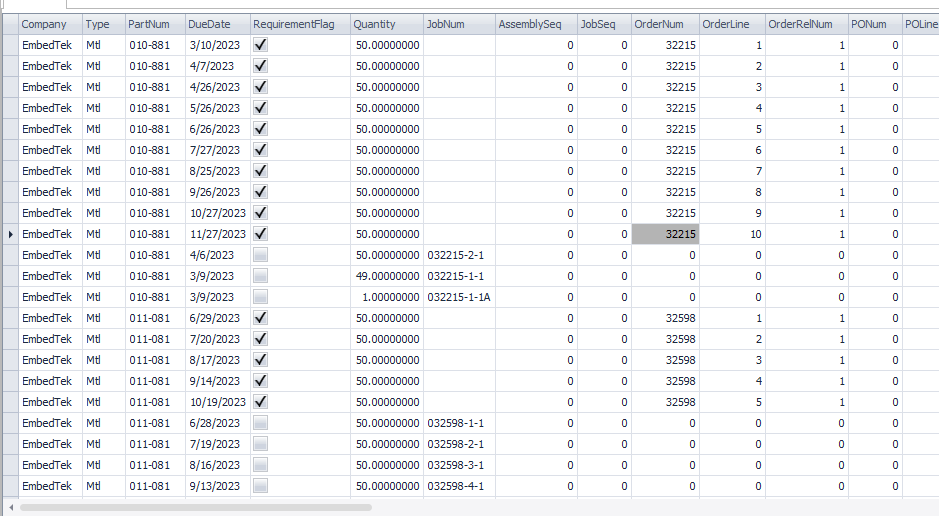Sort by the PartNum column header
The image size is (939, 516).
pos(155,25)
